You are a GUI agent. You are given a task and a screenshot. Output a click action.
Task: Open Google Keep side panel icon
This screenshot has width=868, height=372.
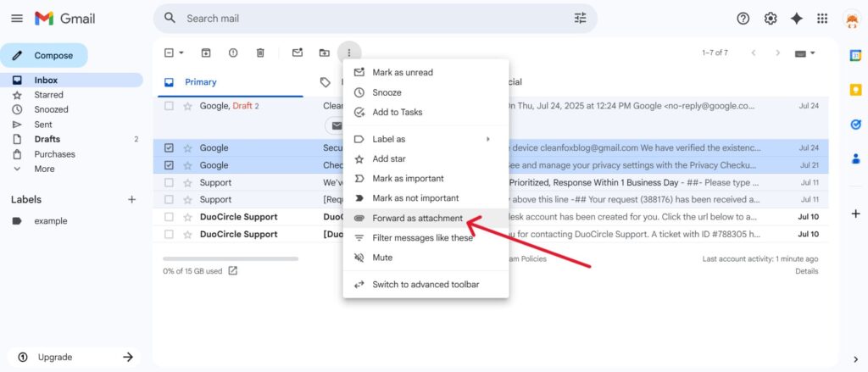(x=855, y=90)
